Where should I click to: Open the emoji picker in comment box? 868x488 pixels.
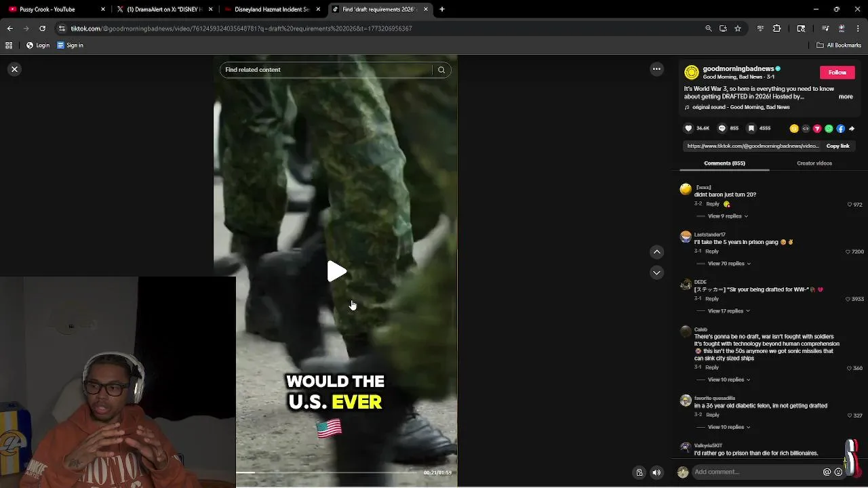tap(838, 472)
